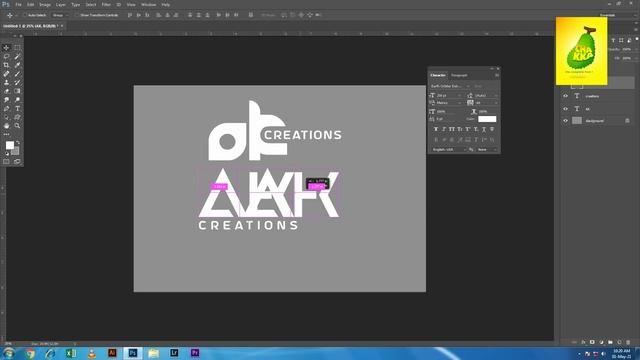
Task: Hide the Background layer
Action: point(565,121)
